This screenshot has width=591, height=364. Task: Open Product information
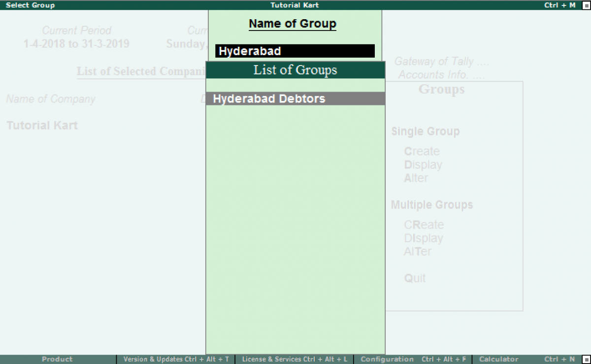(57, 359)
